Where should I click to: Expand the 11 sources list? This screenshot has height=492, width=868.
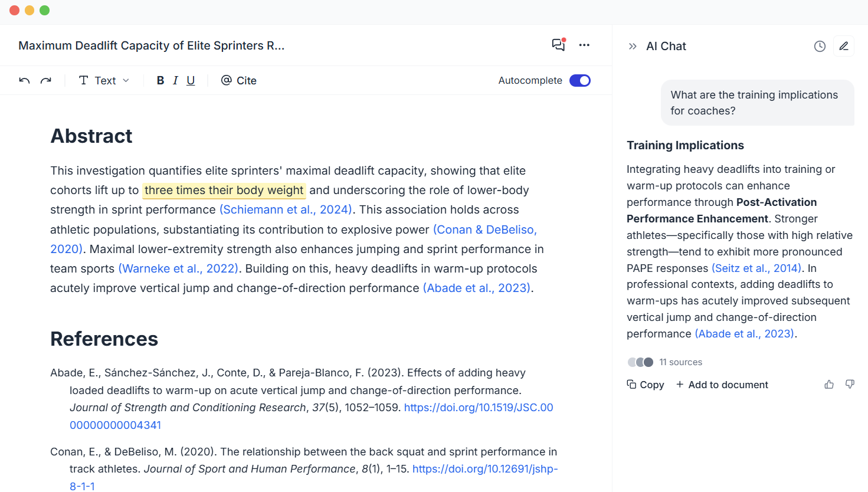(x=665, y=362)
